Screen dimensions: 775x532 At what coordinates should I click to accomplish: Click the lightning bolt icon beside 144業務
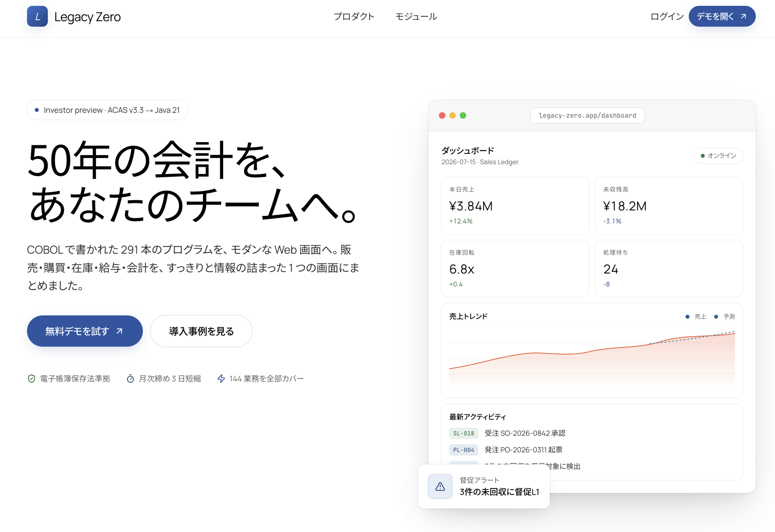tap(221, 379)
